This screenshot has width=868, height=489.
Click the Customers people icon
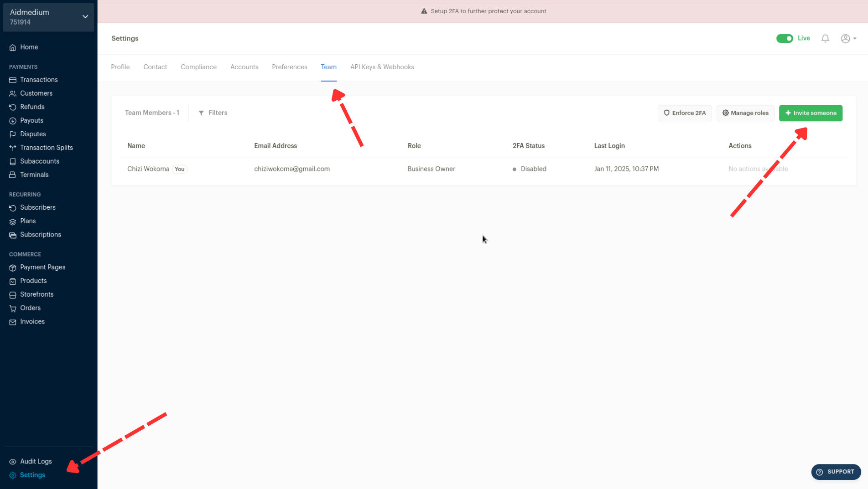pyautogui.click(x=13, y=94)
